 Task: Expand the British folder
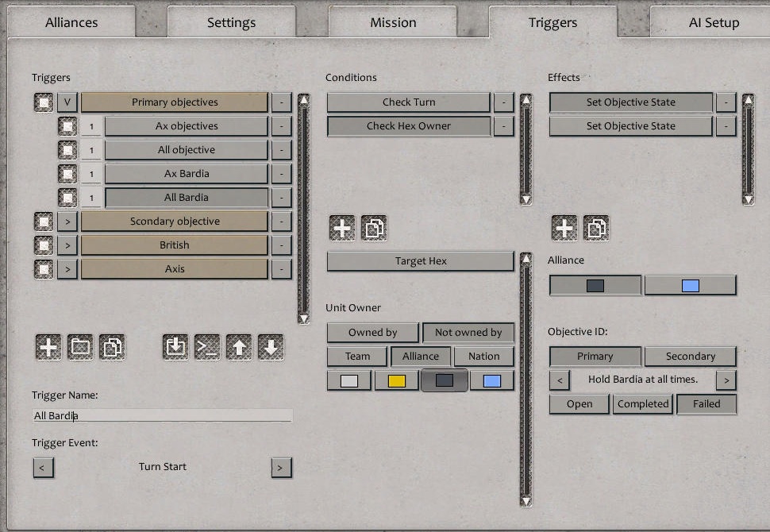(67, 245)
